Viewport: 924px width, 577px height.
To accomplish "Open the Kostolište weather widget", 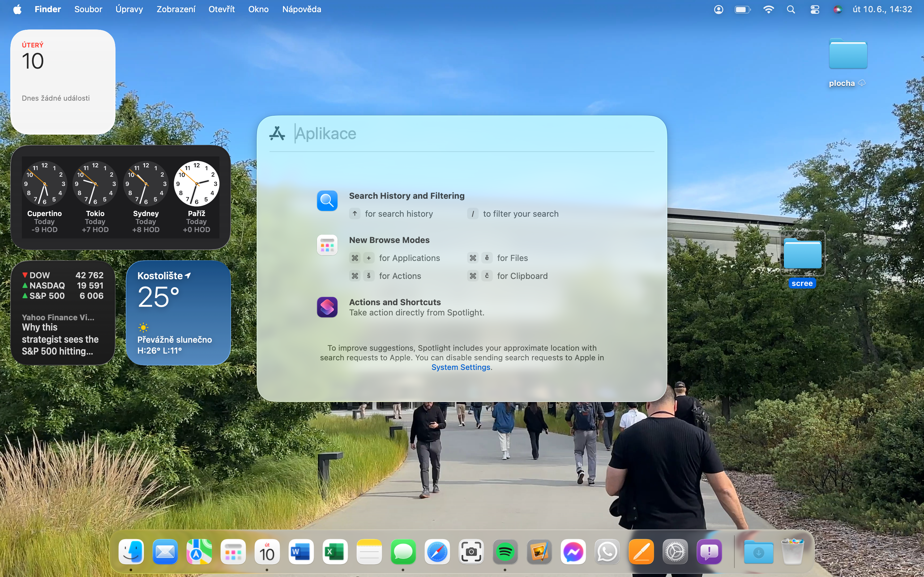I will 178,313.
